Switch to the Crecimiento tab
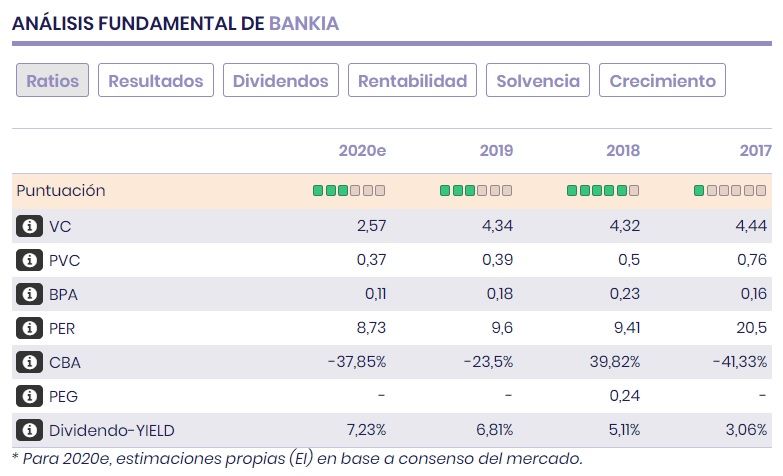Viewport: 783px width, 476px height. 662,81
